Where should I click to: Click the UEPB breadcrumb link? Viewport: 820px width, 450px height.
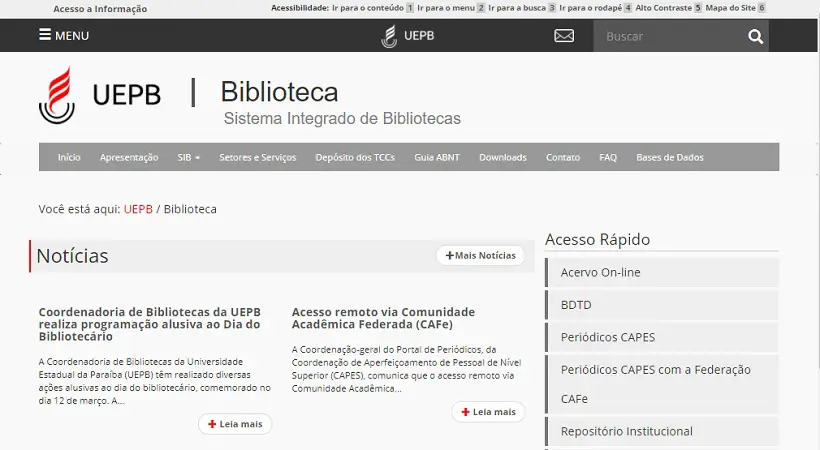[138, 209]
